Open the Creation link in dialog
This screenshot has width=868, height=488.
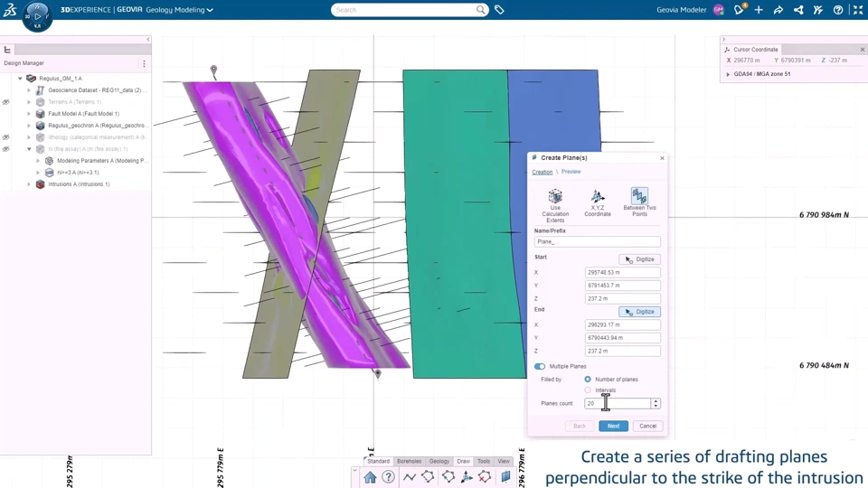tap(542, 172)
